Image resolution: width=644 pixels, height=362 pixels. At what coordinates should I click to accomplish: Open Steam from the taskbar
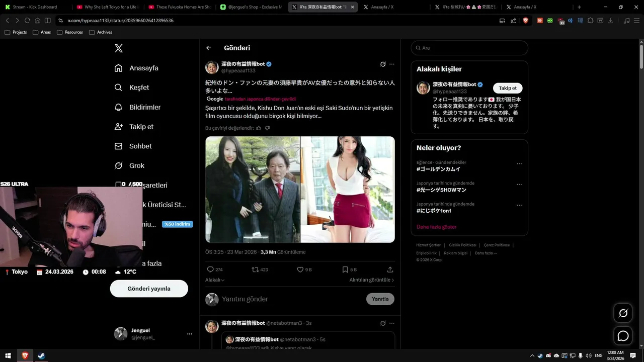tap(41, 355)
